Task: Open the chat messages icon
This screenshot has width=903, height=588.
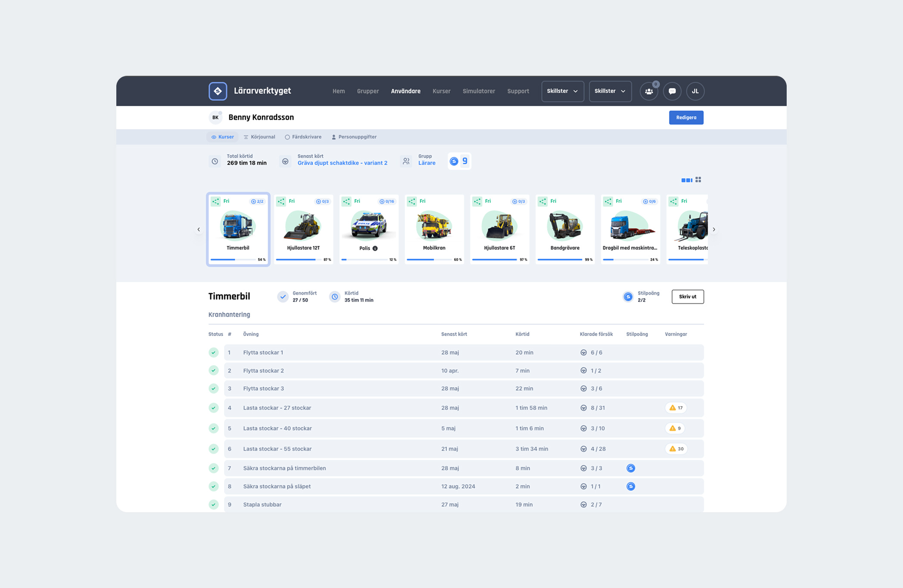Action: [x=672, y=91]
